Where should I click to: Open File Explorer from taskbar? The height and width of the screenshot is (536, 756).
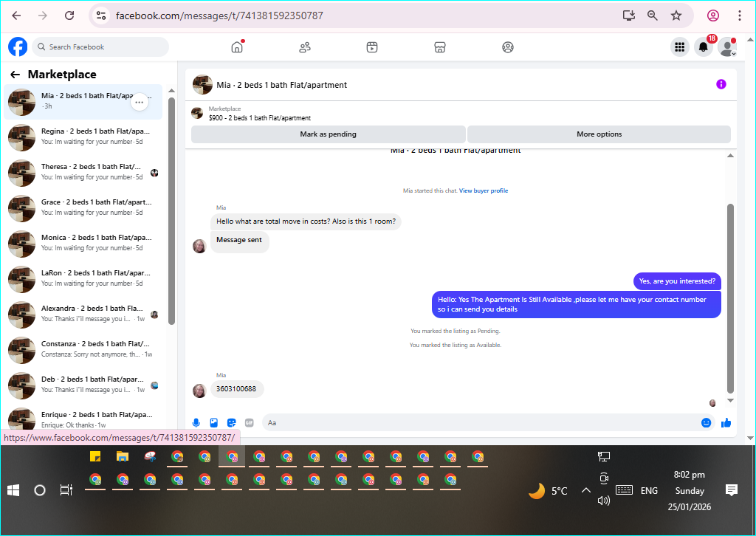(x=123, y=456)
